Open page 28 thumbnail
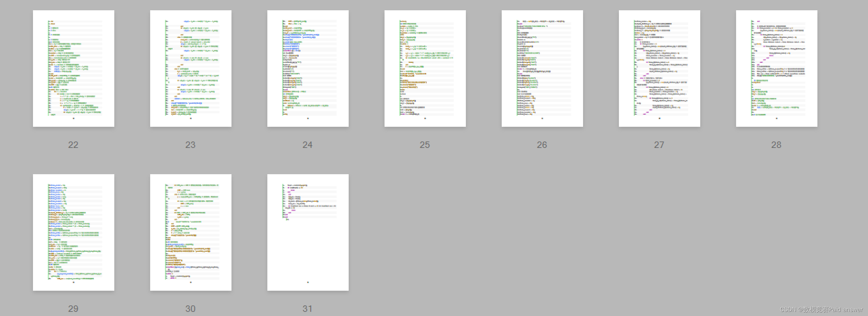The image size is (868, 316). pyautogui.click(x=777, y=69)
